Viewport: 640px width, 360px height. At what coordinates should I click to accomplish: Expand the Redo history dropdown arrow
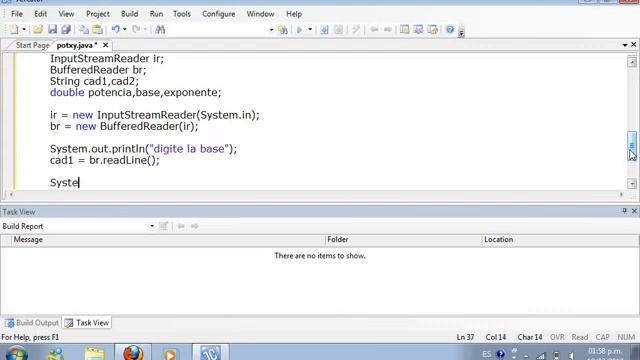145,29
